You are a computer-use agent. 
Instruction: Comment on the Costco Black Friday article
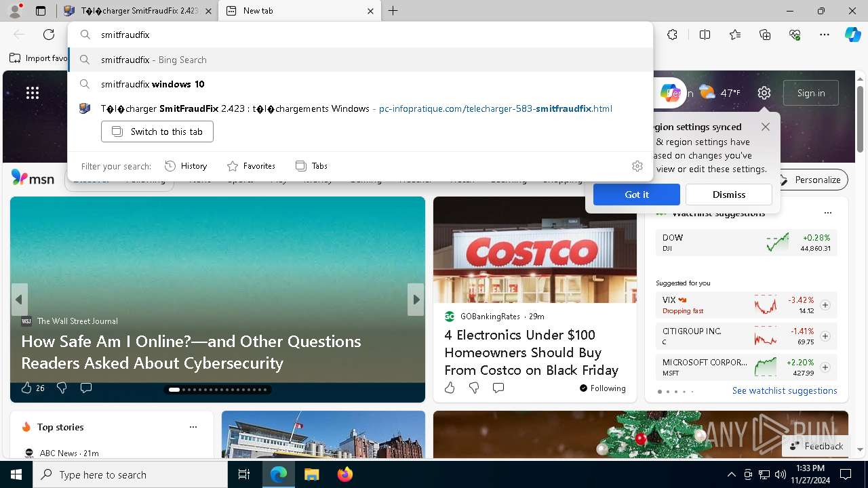coord(498,388)
